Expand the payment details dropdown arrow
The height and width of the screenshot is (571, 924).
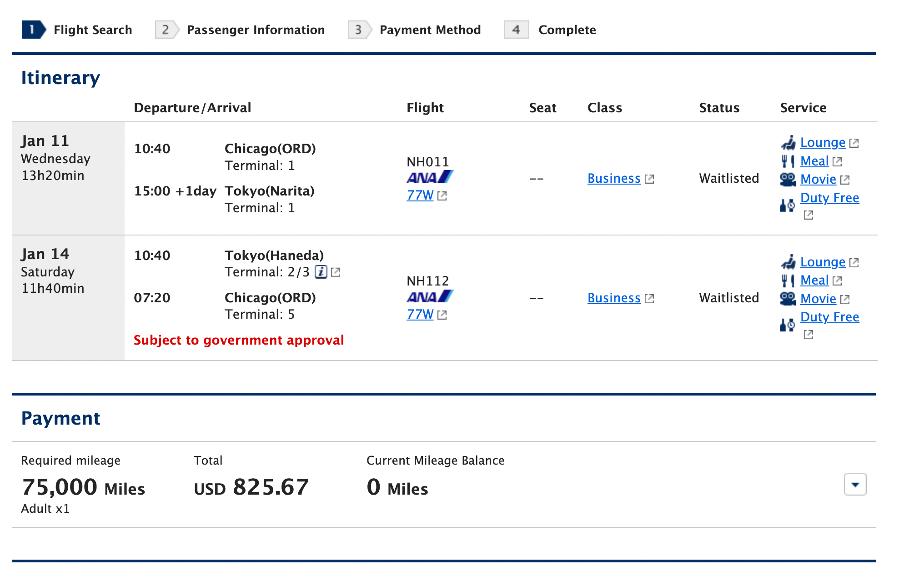(x=855, y=484)
